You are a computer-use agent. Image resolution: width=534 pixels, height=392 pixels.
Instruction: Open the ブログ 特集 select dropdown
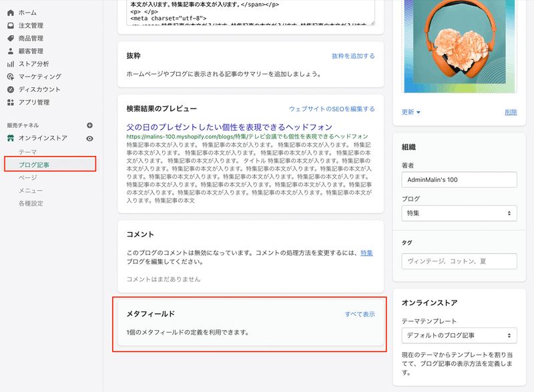[x=459, y=213]
